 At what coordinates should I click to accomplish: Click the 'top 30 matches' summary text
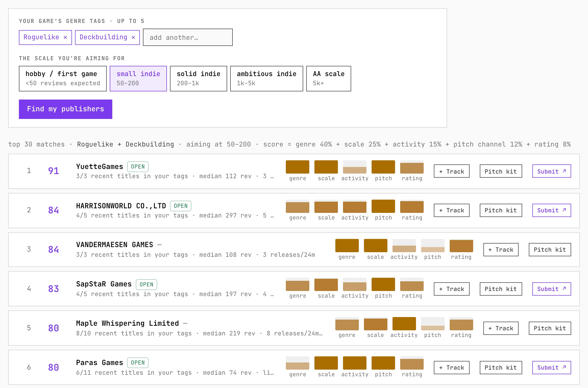tap(36, 144)
